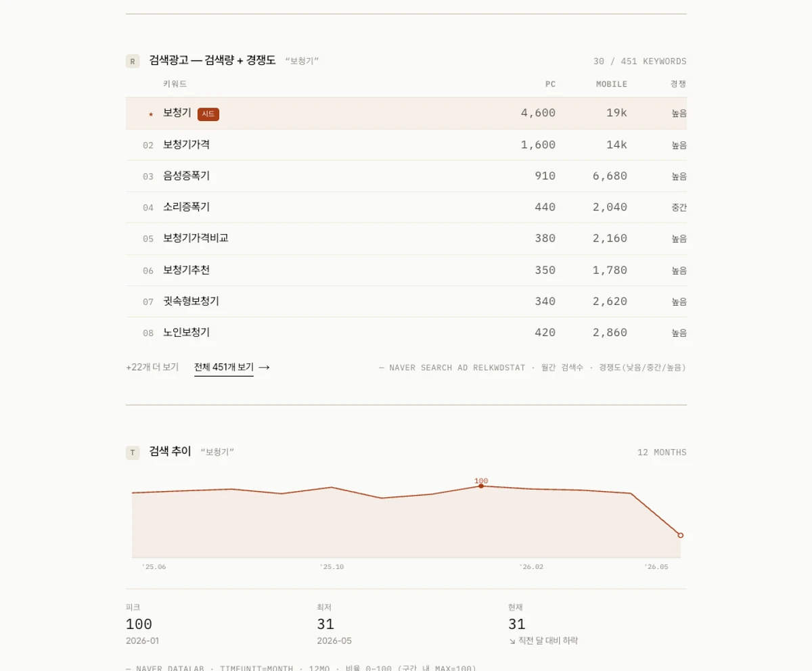Click PC value 910
Viewport: 812px width, 671px height.
[x=545, y=176]
